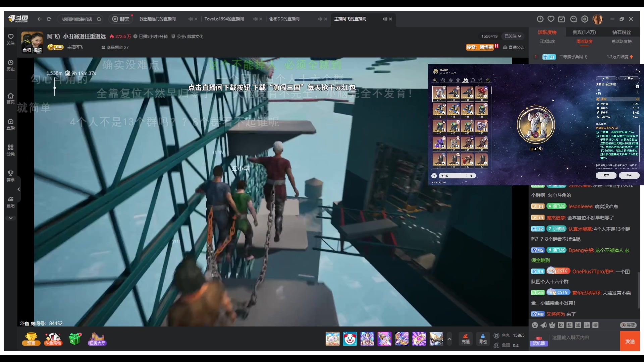Open 直播公告 announcement
Viewport: 644px width, 362px height.
click(514, 47)
